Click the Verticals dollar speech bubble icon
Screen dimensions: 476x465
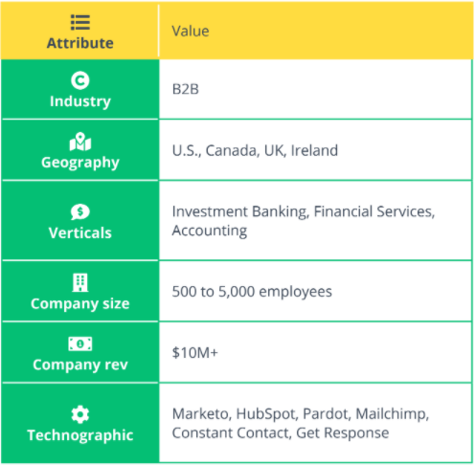click(x=80, y=211)
